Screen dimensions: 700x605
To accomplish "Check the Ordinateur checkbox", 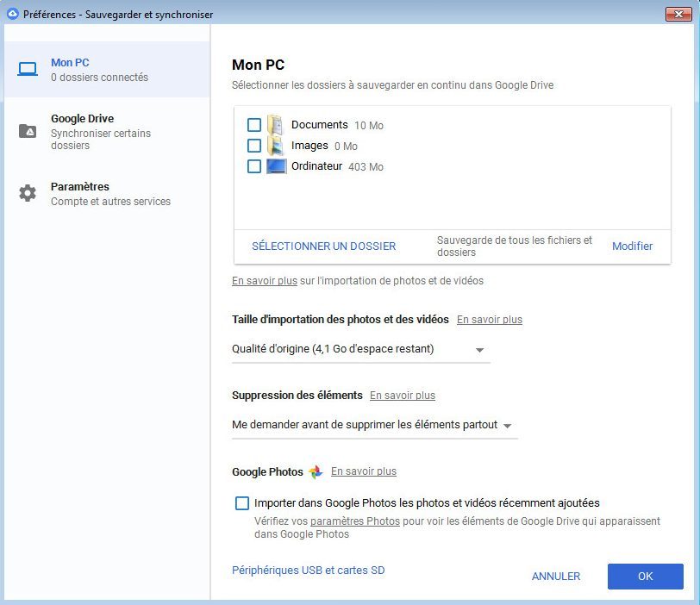I will (254, 166).
